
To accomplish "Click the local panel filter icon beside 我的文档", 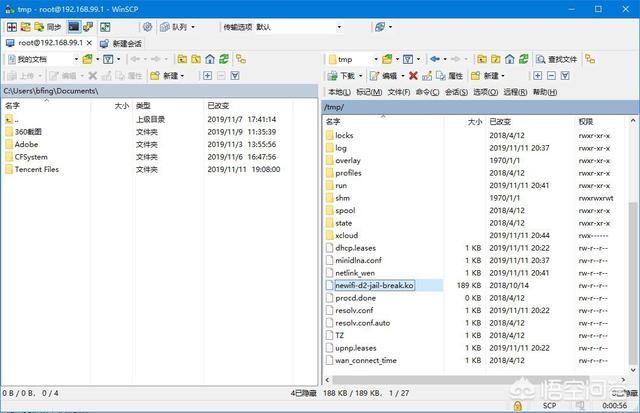I will 108,60.
